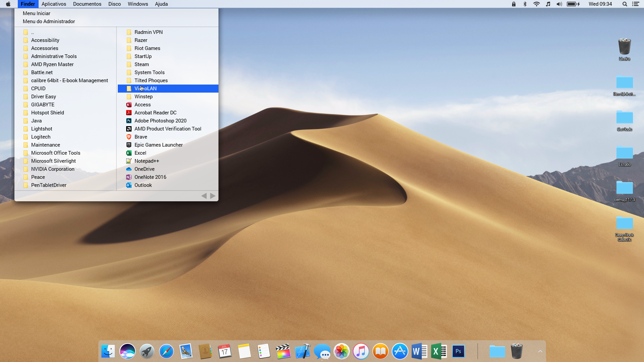Launch Photoshop from the dock
Viewport: 644px width, 362px height.
click(x=458, y=351)
